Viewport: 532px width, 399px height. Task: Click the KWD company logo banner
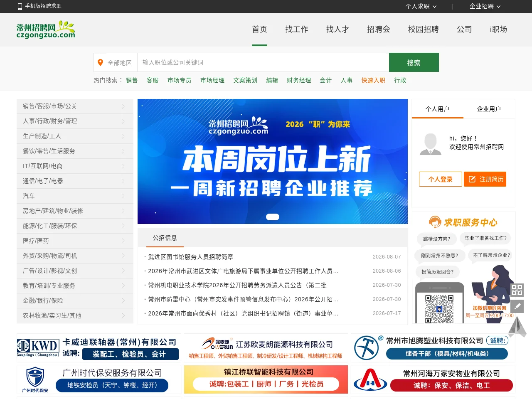pyautogui.click(x=99, y=348)
